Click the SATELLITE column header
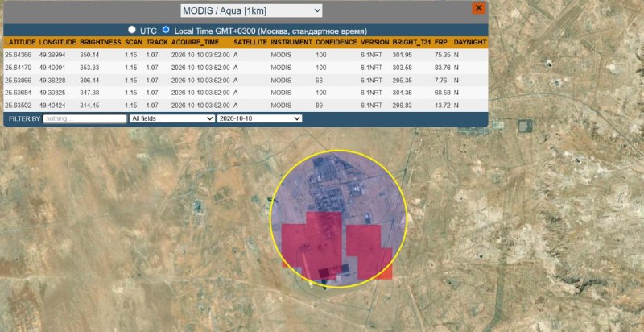 pos(250,43)
